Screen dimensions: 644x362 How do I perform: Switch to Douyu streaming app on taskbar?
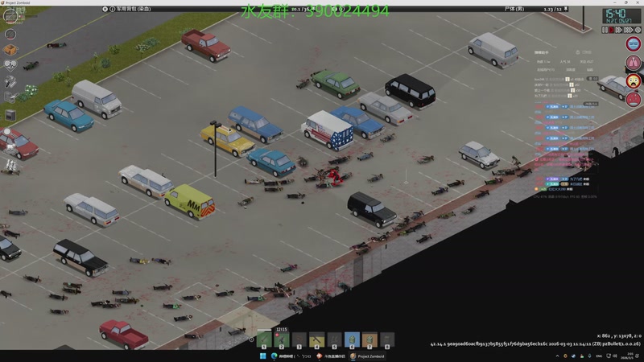(x=331, y=356)
